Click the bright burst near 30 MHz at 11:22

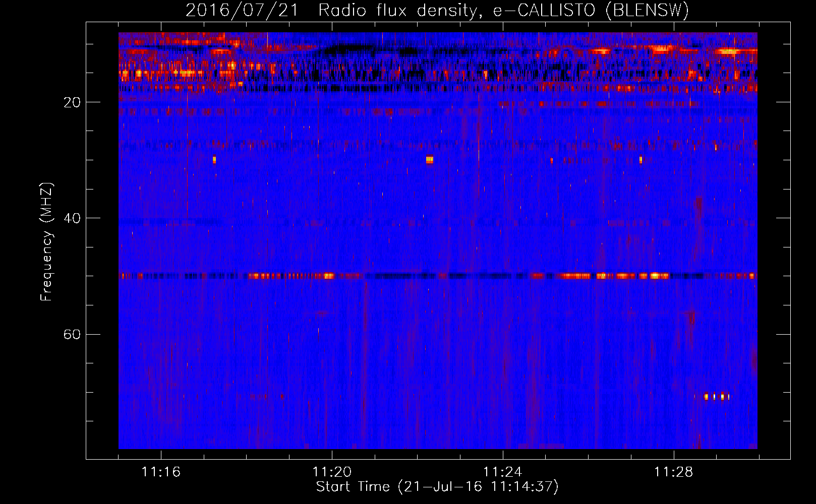pos(429,160)
